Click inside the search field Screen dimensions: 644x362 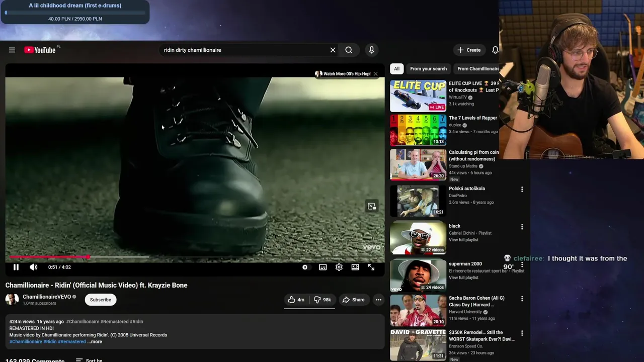click(x=244, y=50)
